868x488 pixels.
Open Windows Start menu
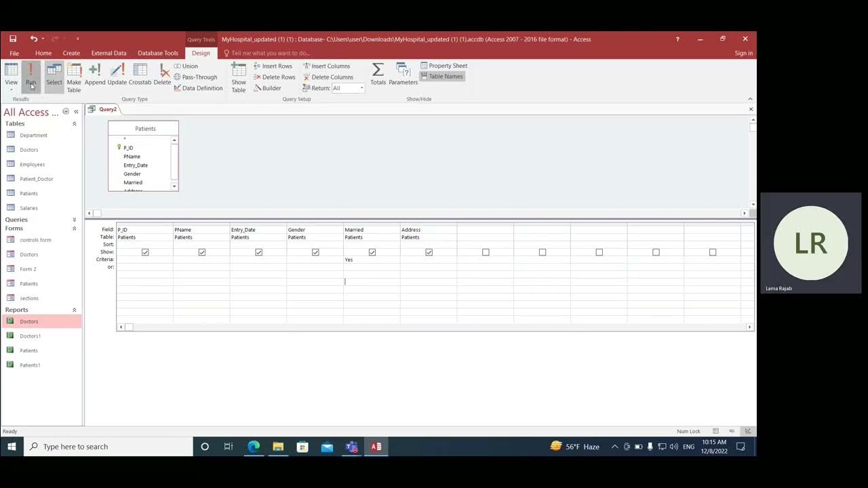tap(12, 447)
